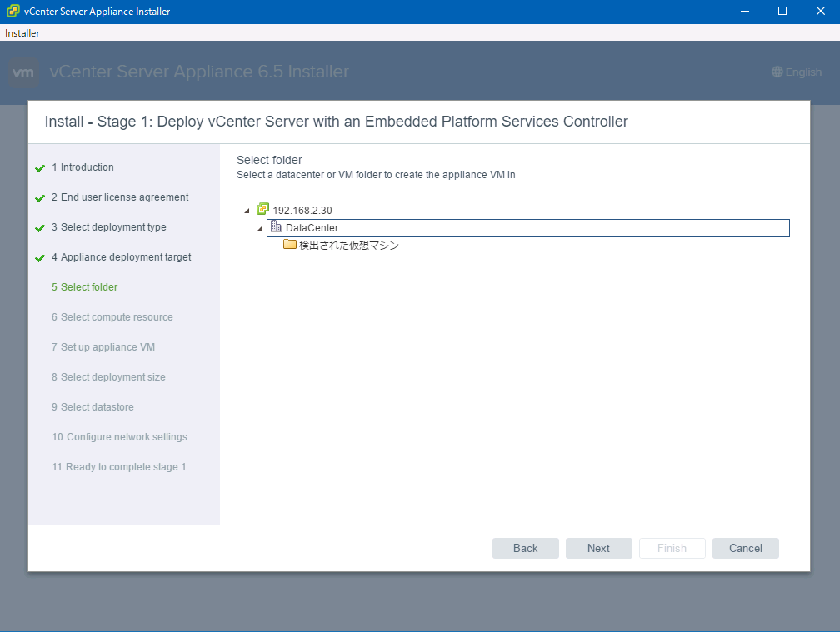Click the Install - Stage 1 dialog title
The width and height of the screenshot is (840, 632).
point(337,122)
